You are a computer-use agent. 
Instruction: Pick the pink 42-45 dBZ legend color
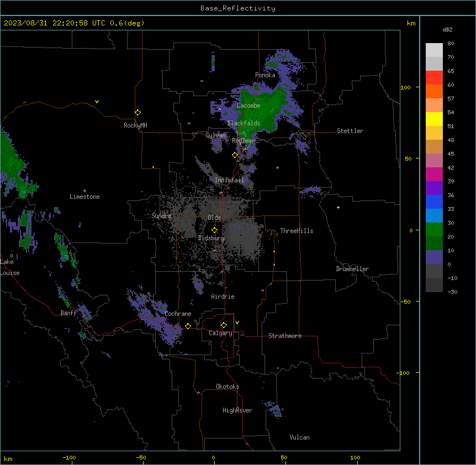click(434, 160)
